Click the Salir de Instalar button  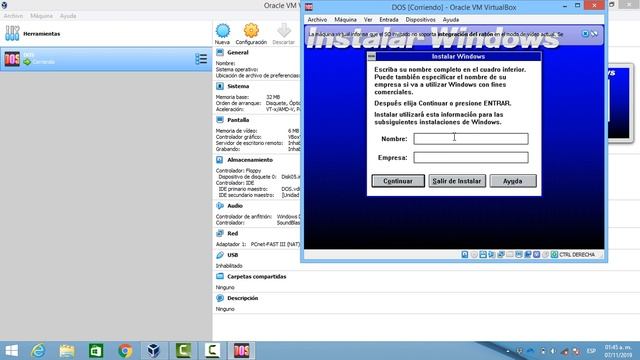click(x=457, y=181)
